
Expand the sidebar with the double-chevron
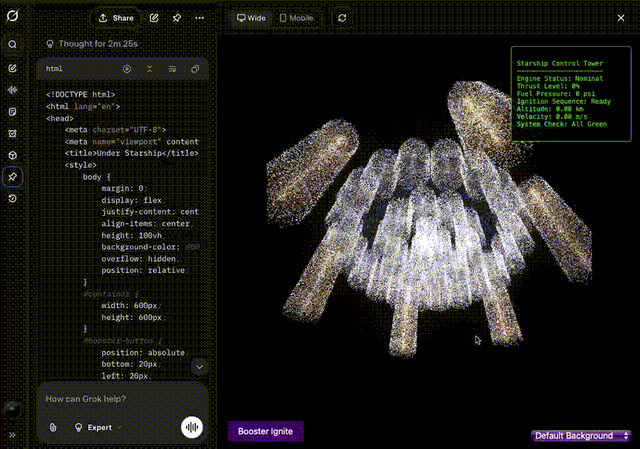tap(12, 435)
